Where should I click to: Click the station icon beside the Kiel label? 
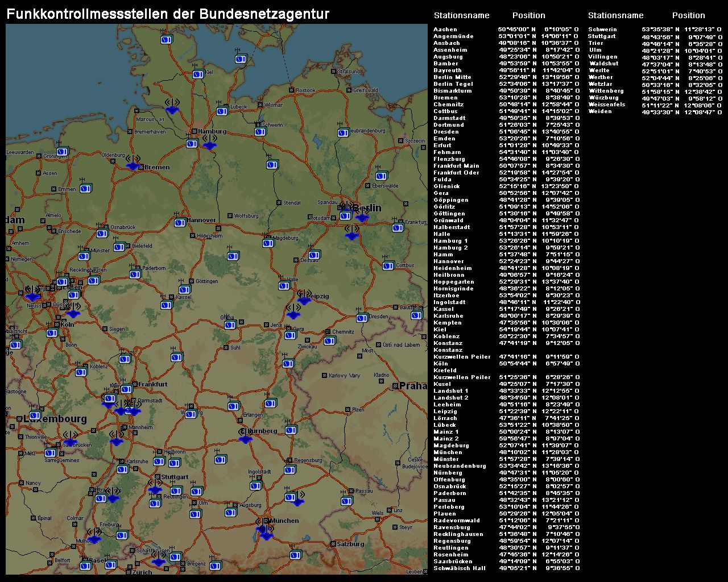198,74
